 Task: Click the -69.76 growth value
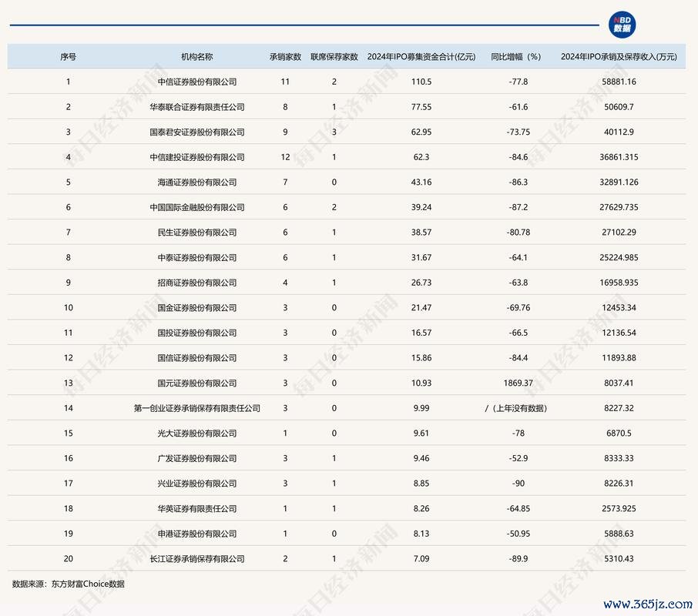click(x=518, y=308)
